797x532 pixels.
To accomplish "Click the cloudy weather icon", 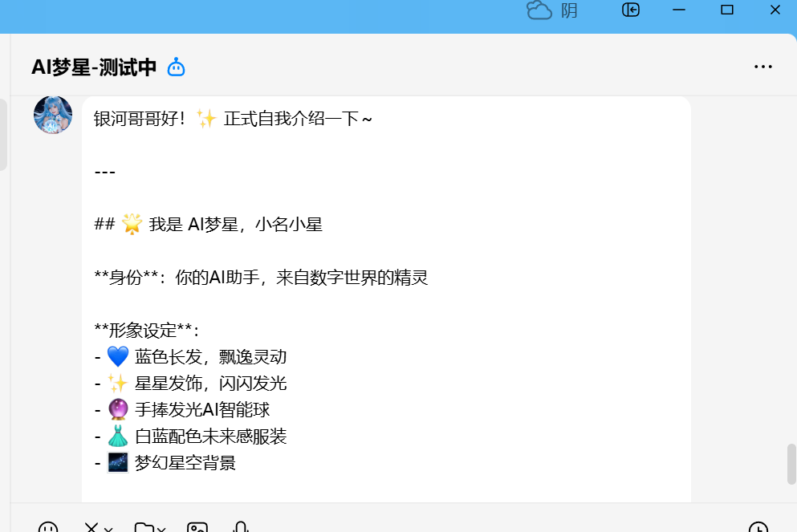I will [539, 10].
